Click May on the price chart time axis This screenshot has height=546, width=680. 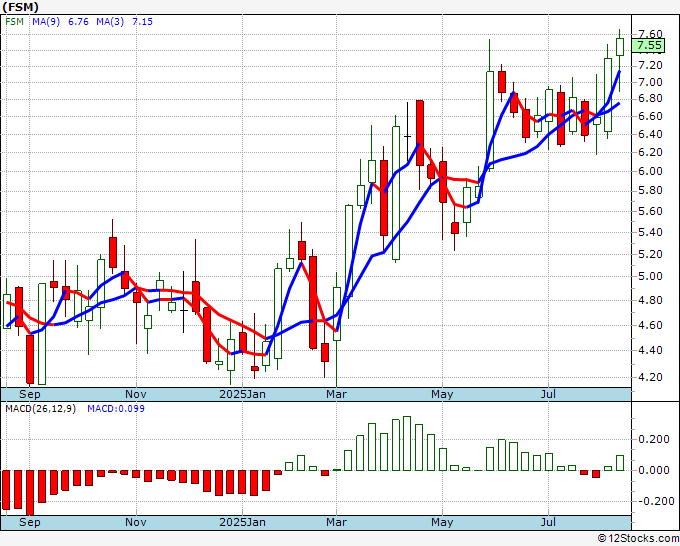tap(442, 394)
